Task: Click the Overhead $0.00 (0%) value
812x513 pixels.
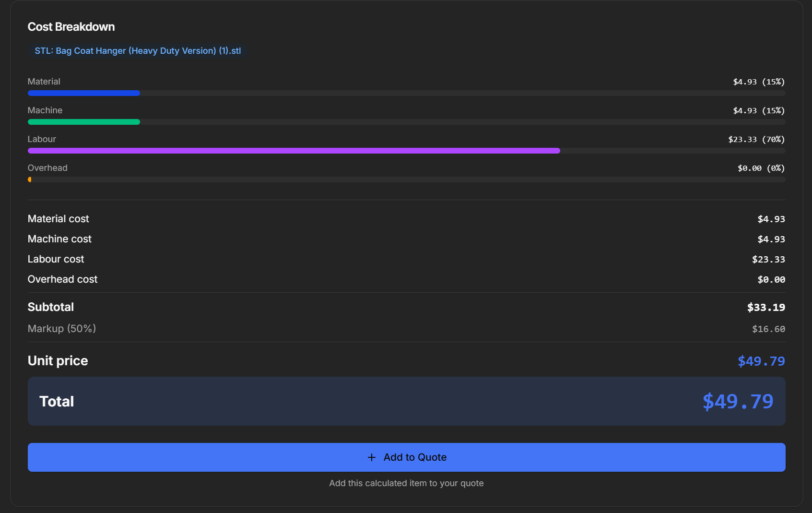Action: point(761,168)
